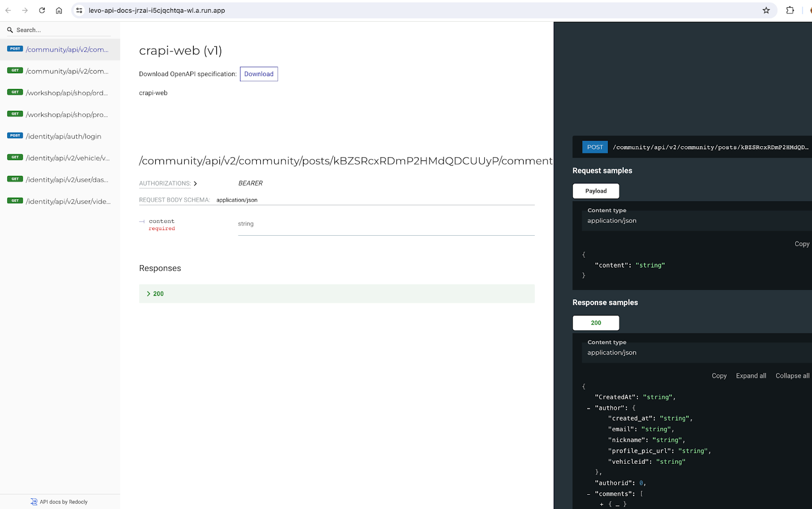812x509 pixels.
Task: Open GET /identity/api/v2/vehicle/v... endpoint
Action: [x=60, y=158]
